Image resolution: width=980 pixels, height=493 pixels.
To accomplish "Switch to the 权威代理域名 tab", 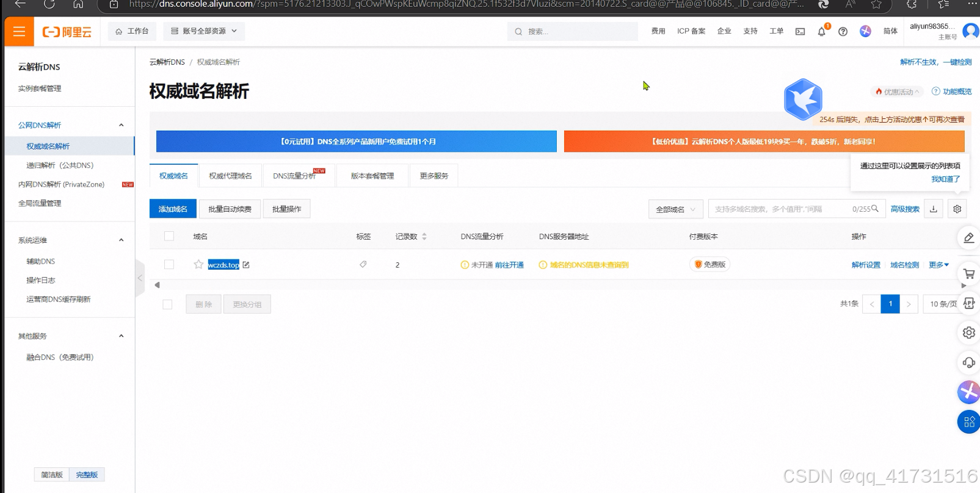I will pos(230,176).
